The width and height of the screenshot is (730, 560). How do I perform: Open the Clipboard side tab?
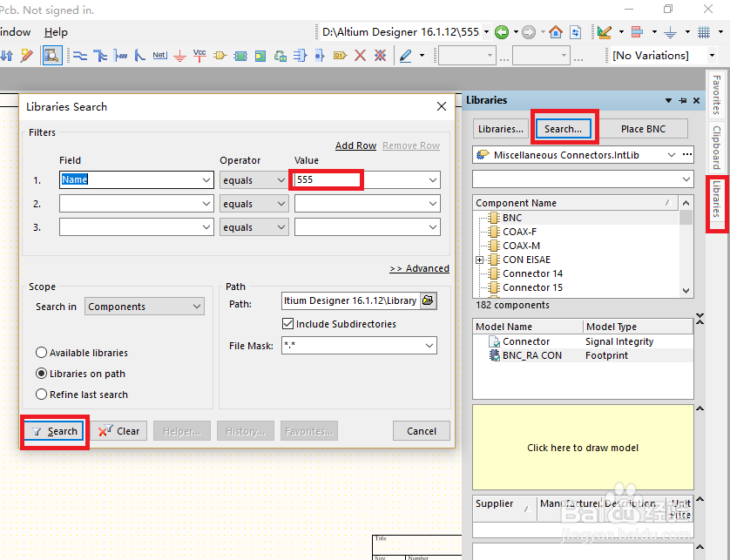[717, 147]
